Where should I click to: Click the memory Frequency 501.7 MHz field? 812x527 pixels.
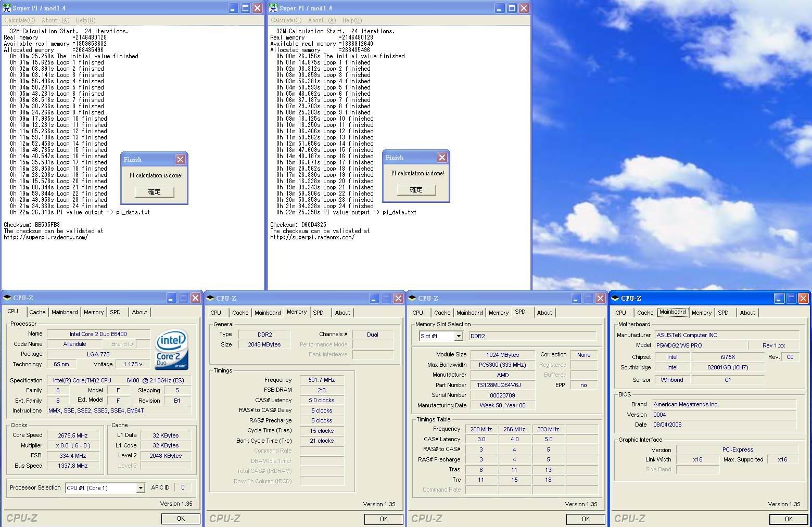(322, 380)
